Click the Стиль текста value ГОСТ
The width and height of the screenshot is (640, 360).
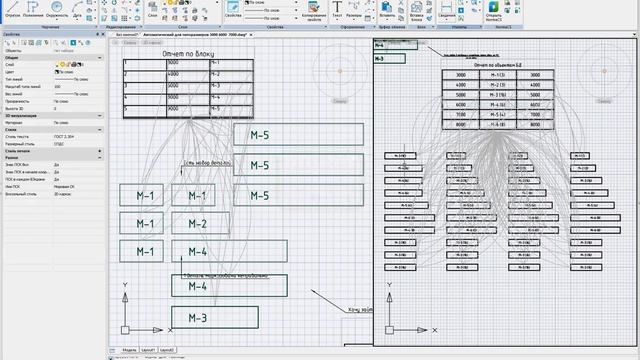coord(64,137)
